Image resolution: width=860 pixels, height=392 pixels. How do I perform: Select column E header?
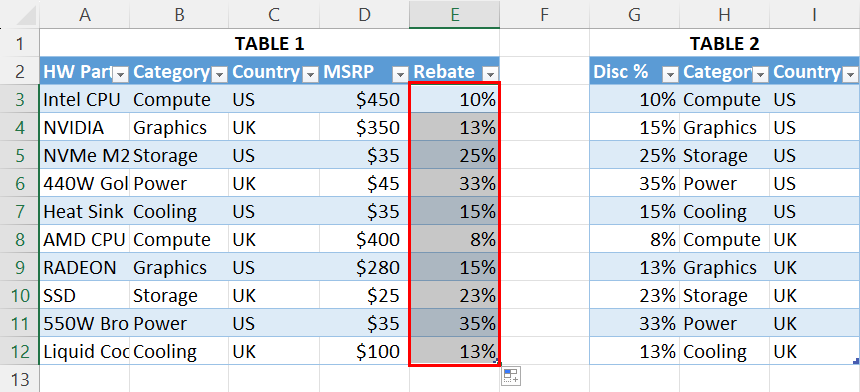tap(454, 15)
